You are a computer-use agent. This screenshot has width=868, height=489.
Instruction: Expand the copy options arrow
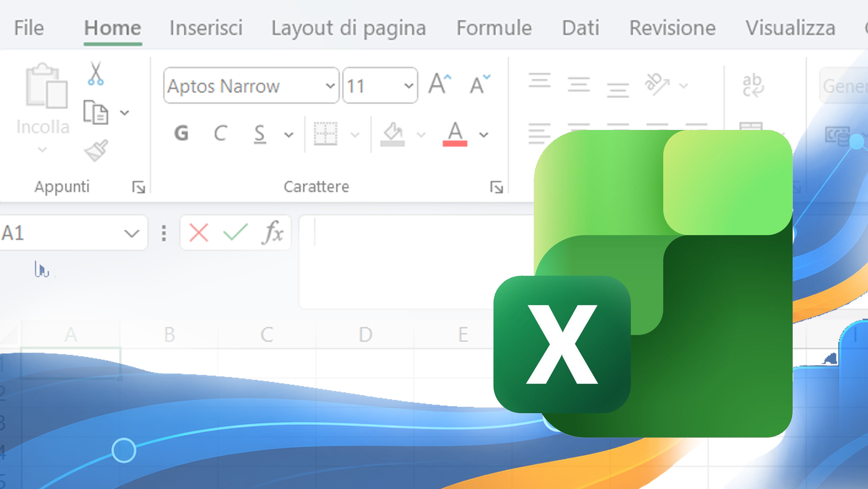(125, 113)
